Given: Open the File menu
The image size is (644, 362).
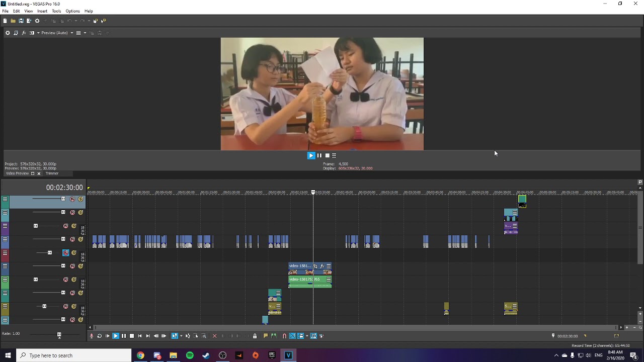Looking at the screenshot, I should click(x=5, y=11).
